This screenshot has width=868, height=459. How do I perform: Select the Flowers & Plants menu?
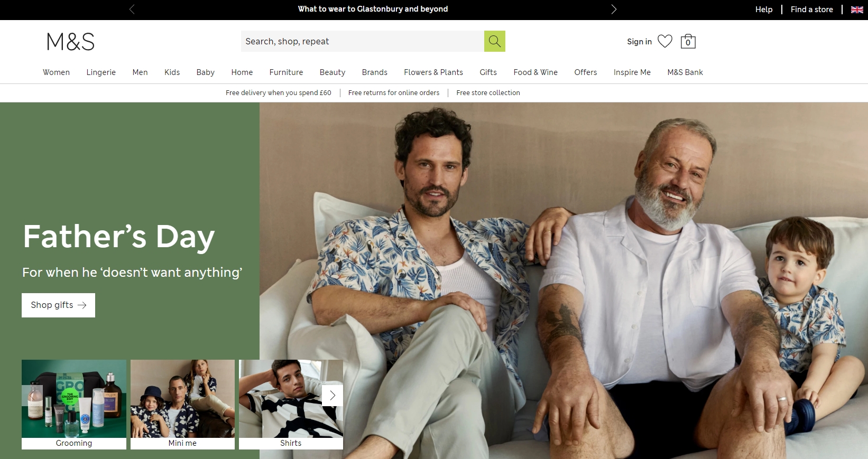(433, 72)
